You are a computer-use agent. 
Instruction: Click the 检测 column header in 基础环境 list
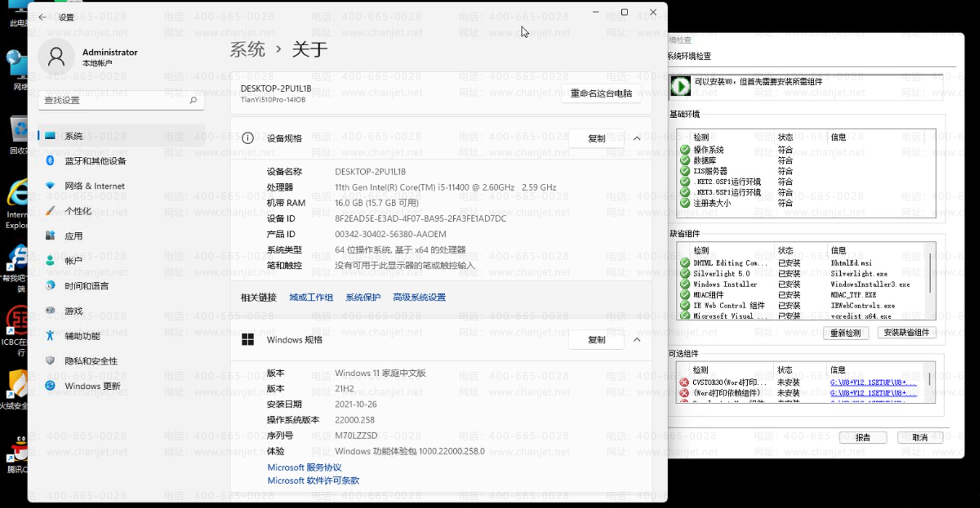[x=701, y=137]
